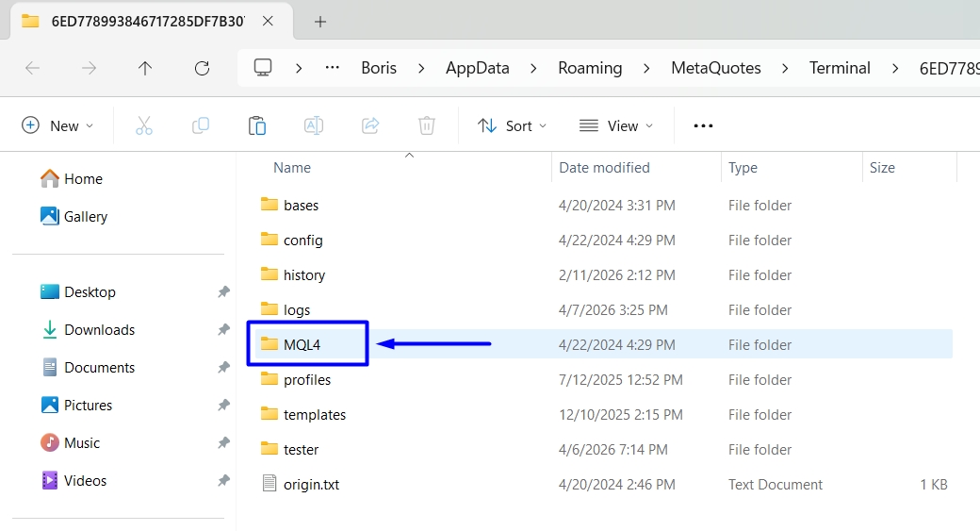980x531 pixels.
Task: Add a new Explorer tab
Action: click(319, 21)
